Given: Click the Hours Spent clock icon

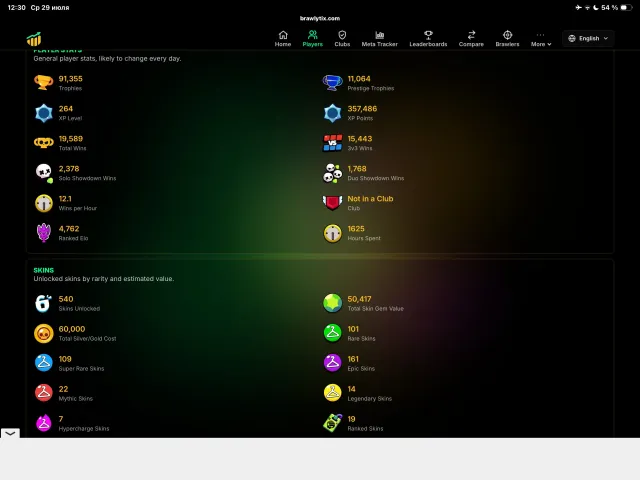Looking at the screenshot, I should pyautogui.click(x=332, y=233).
